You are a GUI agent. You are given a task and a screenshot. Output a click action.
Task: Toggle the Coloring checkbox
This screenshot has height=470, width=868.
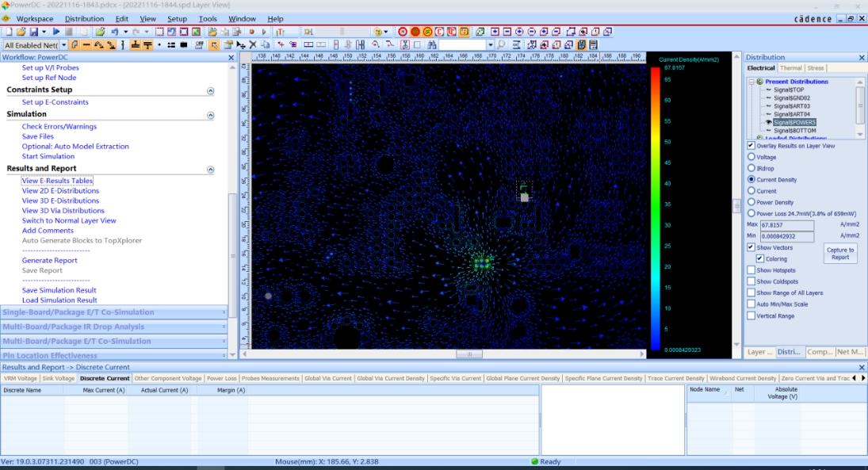click(x=760, y=258)
